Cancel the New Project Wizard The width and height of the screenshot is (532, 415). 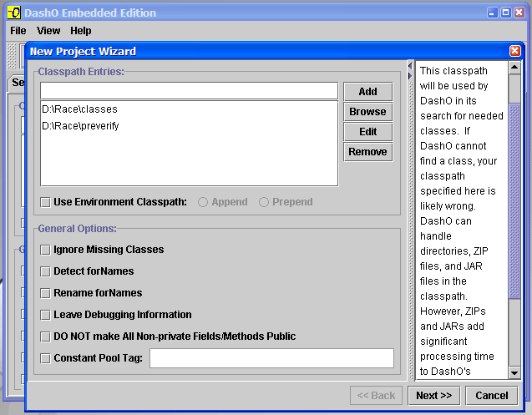coord(492,395)
